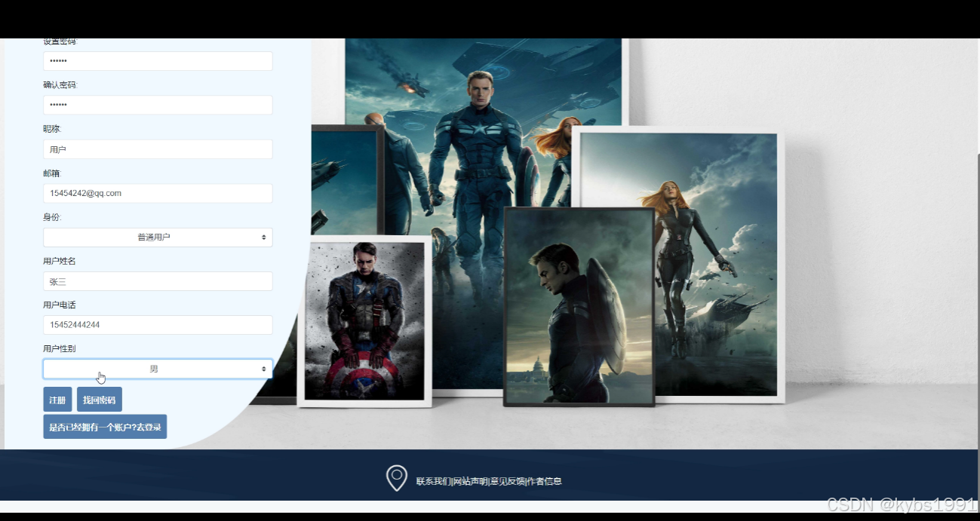Click the 确认密码 label text

tap(60, 85)
